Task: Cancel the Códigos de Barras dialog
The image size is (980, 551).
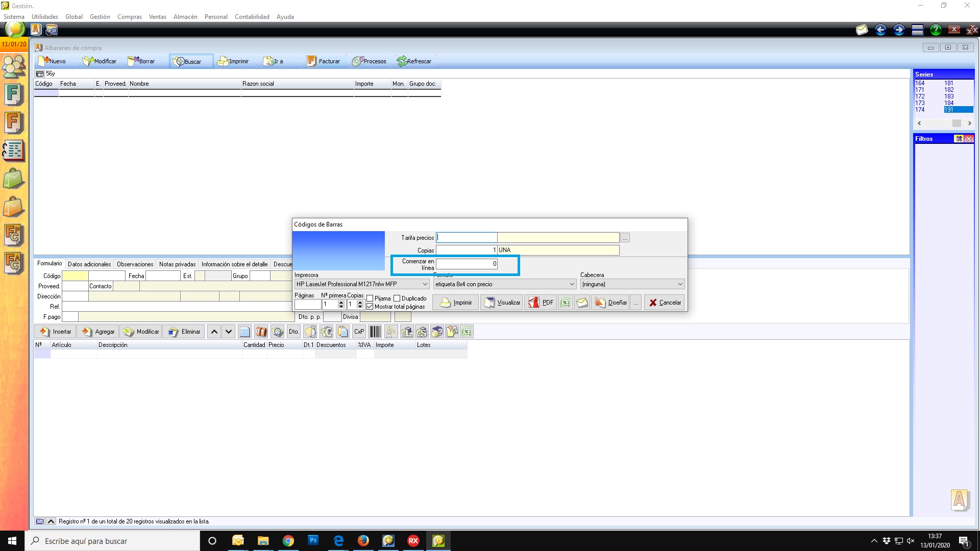Action: tap(665, 303)
